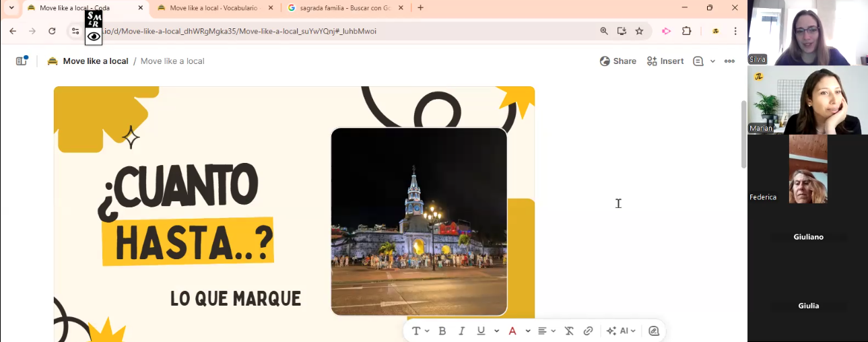Click the Move like a local page breadcrumb
This screenshot has height=342, width=868.
coord(172,61)
